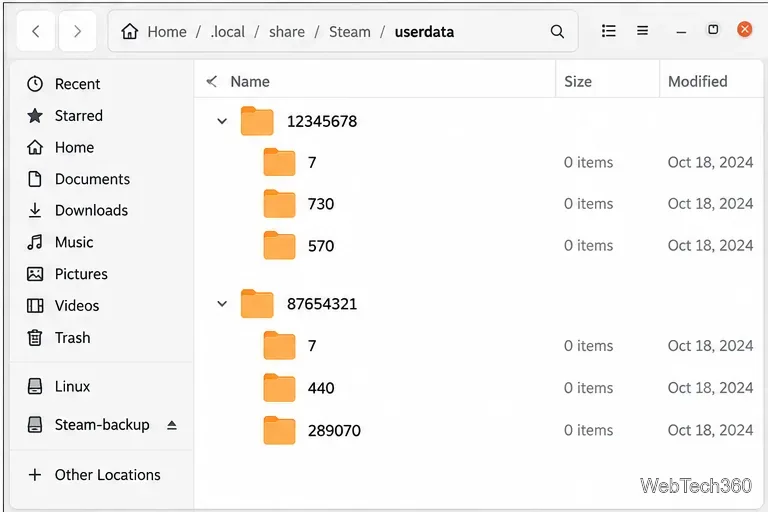Image resolution: width=768 pixels, height=512 pixels.
Task: Click the plus icon beside Other Locations
Action: pos(35,474)
